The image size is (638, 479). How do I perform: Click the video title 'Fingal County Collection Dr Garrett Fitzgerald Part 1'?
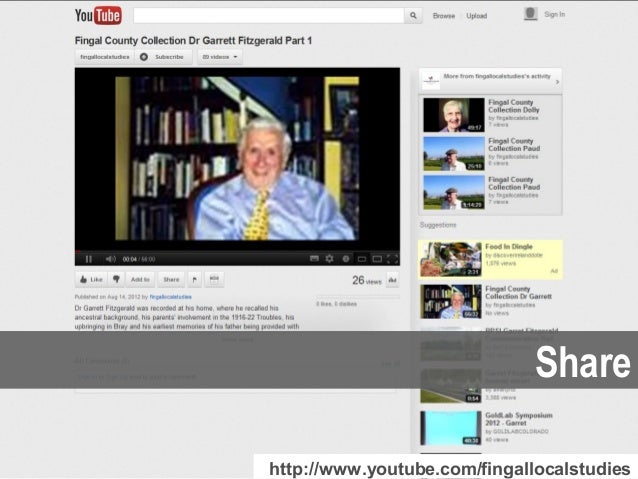tap(193, 41)
